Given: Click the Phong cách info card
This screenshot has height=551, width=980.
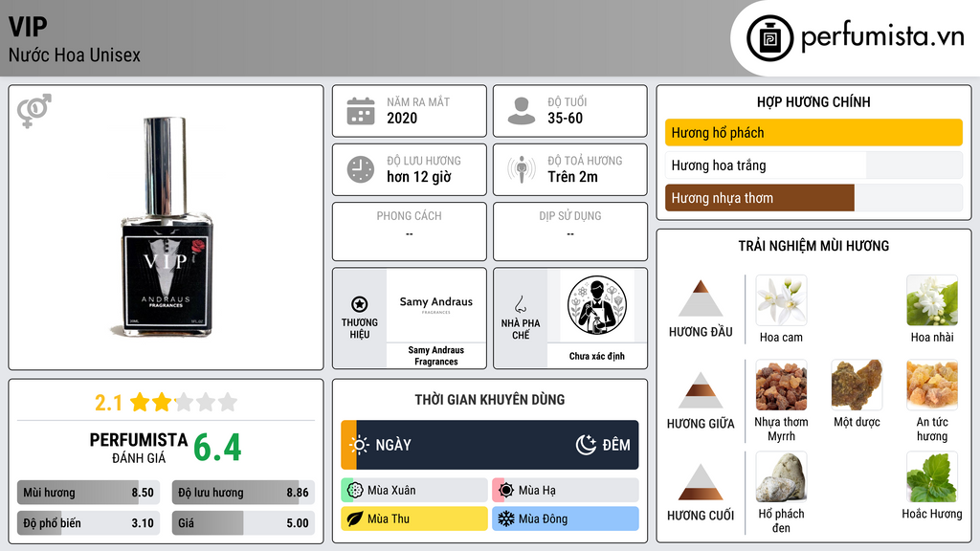Looking at the screenshot, I should pos(410,231).
